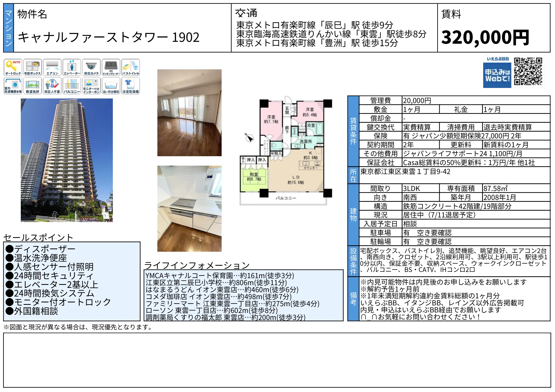
Task: Click the 向き value 南西
Action: (x=421, y=197)
